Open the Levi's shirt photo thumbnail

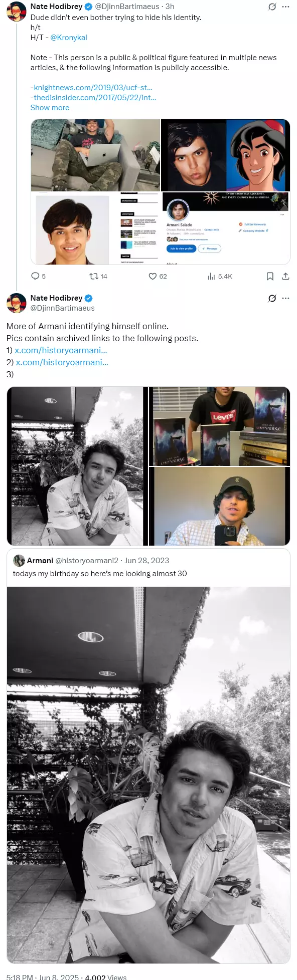220,426
